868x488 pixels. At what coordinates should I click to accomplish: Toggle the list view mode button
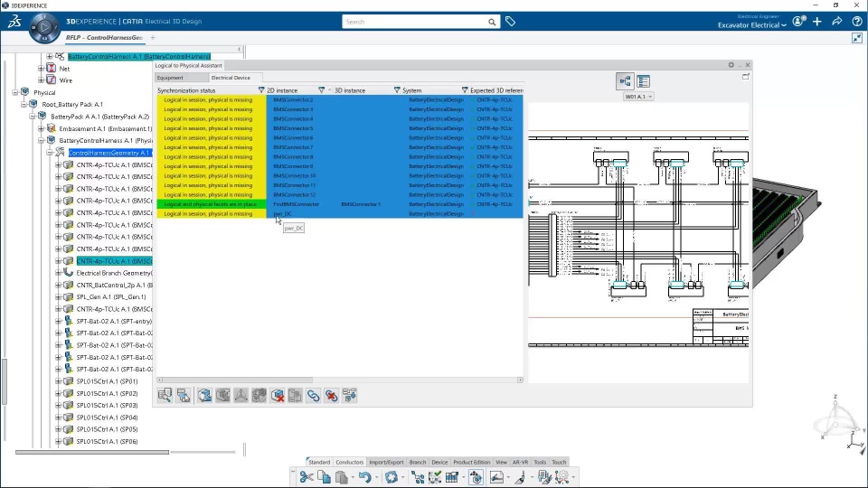643,81
